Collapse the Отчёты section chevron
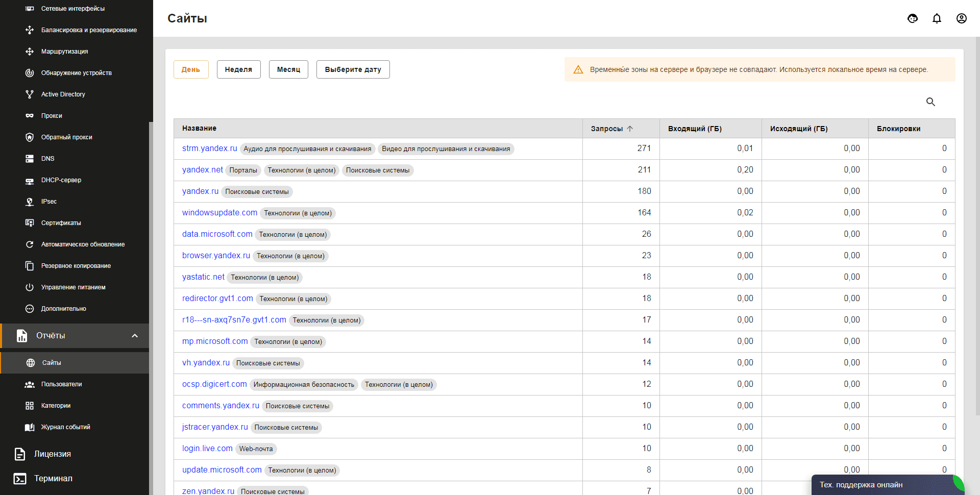The image size is (980, 495). (135, 336)
